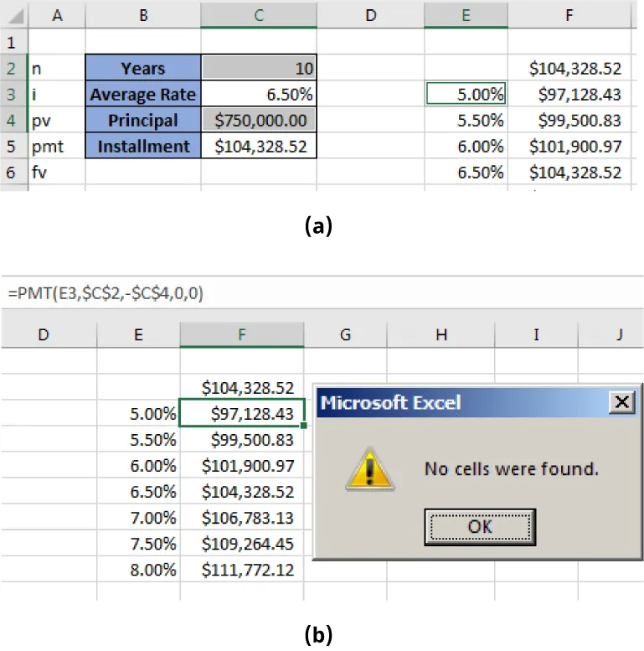Select column J header
The image size is (644, 651).
coord(618,335)
